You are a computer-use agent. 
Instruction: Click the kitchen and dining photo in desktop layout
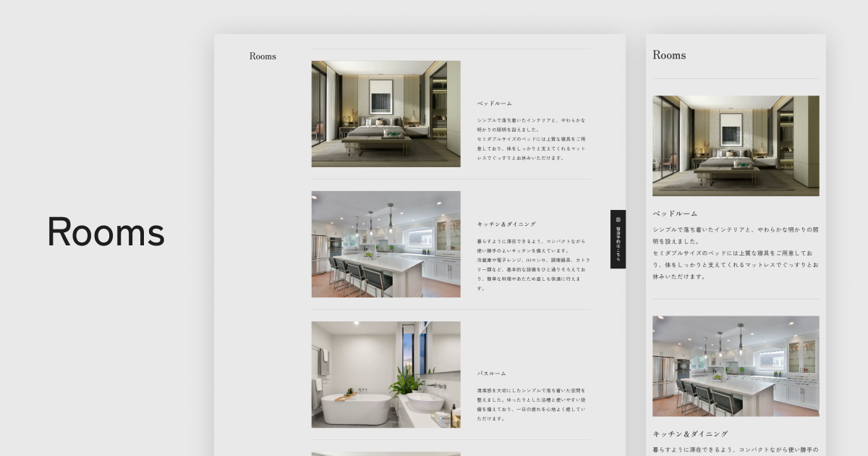386,244
